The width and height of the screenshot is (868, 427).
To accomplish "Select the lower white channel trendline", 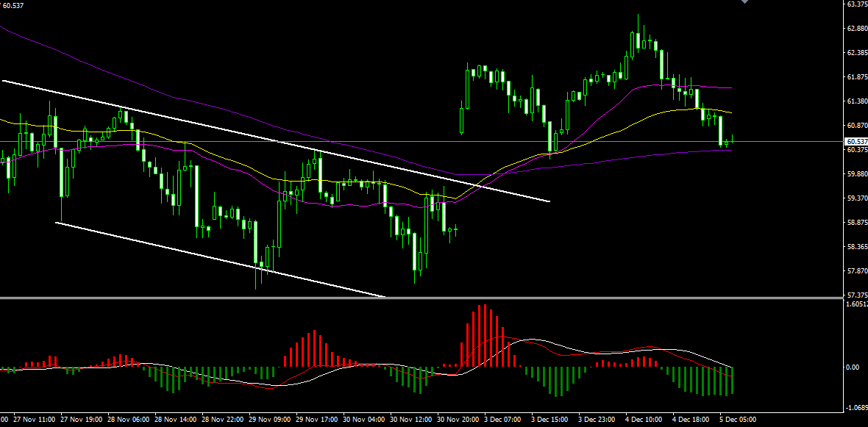I will point(221,259).
